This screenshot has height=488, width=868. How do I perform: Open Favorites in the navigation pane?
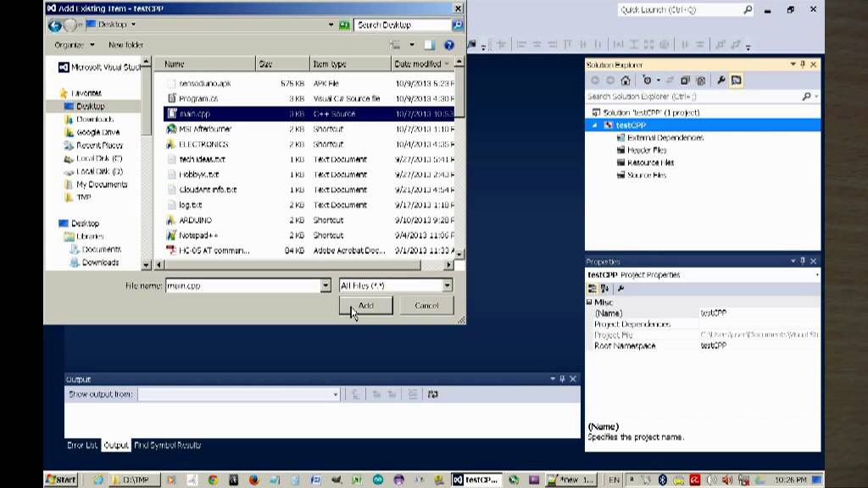coord(86,93)
